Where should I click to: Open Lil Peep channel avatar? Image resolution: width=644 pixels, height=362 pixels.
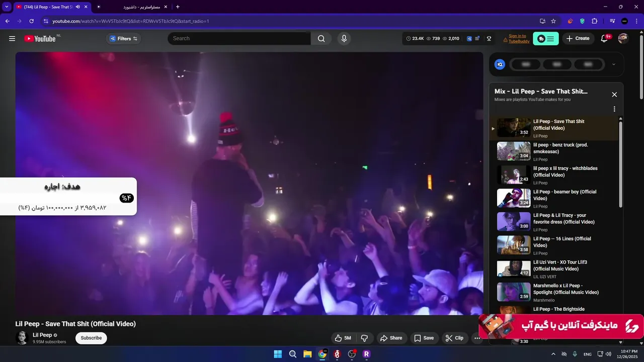(22, 338)
